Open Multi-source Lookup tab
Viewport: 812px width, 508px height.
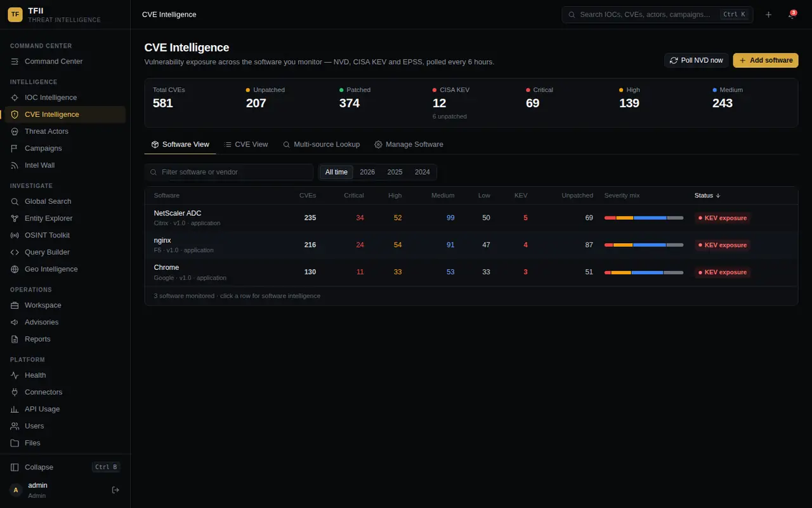coord(321,145)
